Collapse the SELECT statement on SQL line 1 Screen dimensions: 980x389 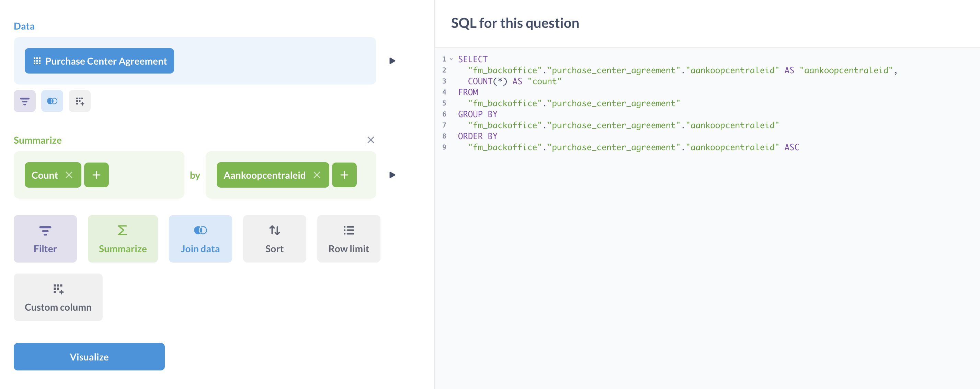point(451,59)
